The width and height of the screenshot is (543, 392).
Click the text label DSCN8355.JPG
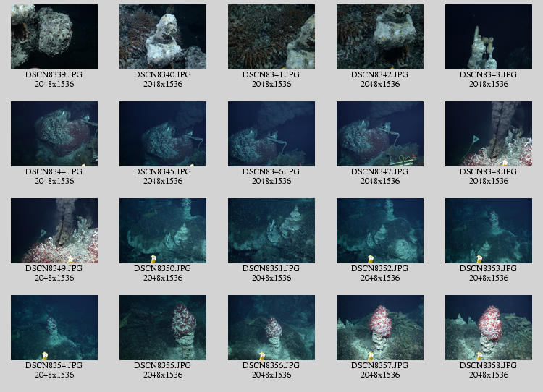point(163,365)
